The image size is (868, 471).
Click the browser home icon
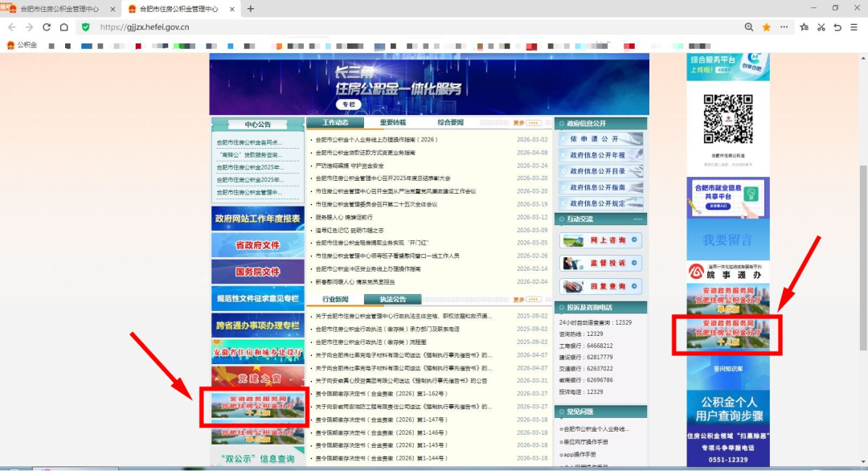click(x=64, y=27)
